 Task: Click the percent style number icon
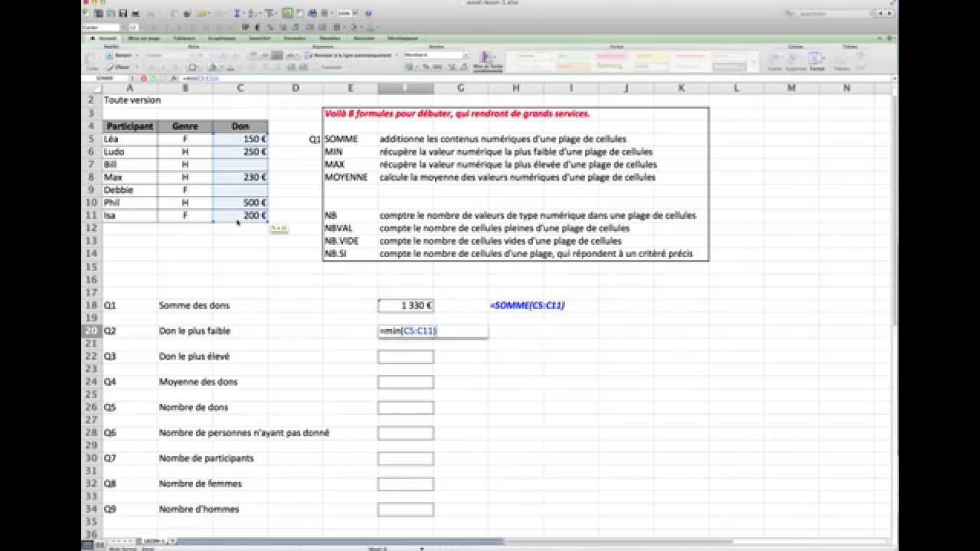point(426,67)
